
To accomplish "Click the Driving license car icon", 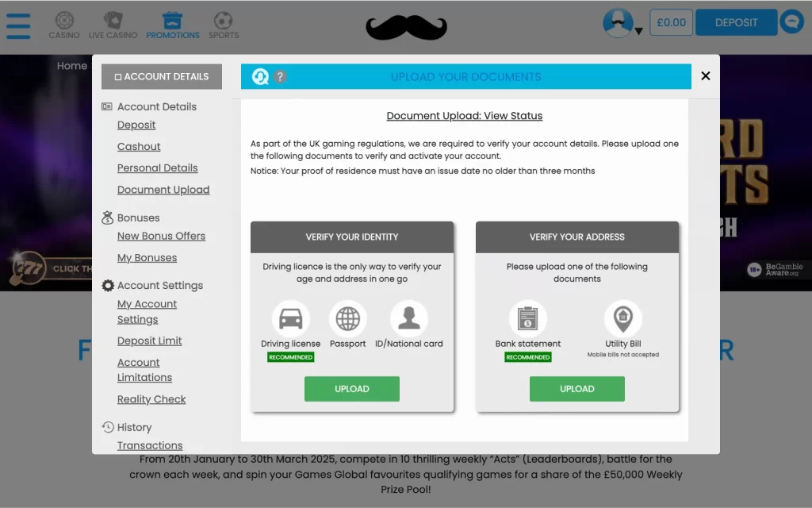I will pos(290,319).
